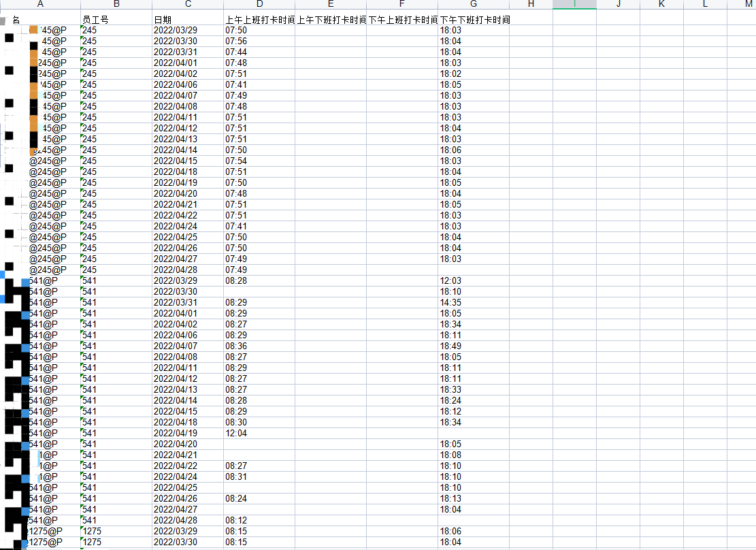Select the cell showing 18:02
Viewport: 756px width, 550px height.
(x=474, y=74)
